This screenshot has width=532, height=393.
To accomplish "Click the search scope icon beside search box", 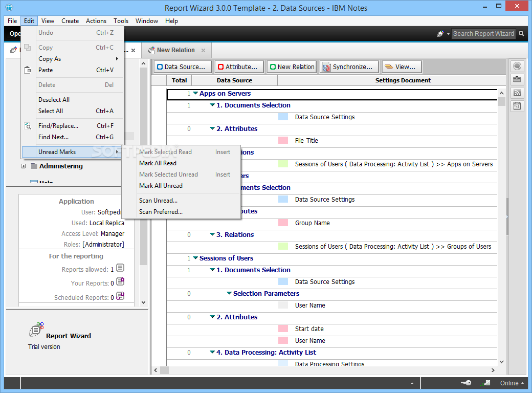I will (x=440, y=34).
